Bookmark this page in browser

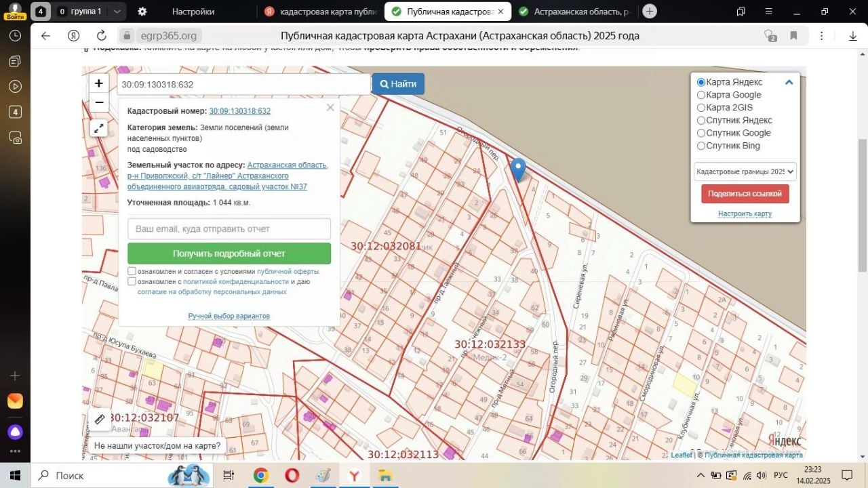pyautogui.click(x=793, y=36)
